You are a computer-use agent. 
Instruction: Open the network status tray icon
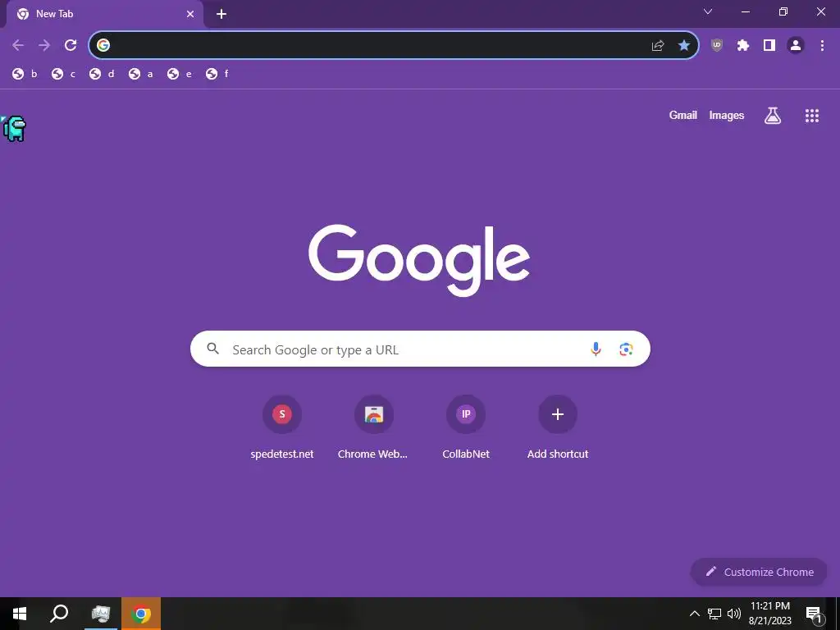click(714, 614)
